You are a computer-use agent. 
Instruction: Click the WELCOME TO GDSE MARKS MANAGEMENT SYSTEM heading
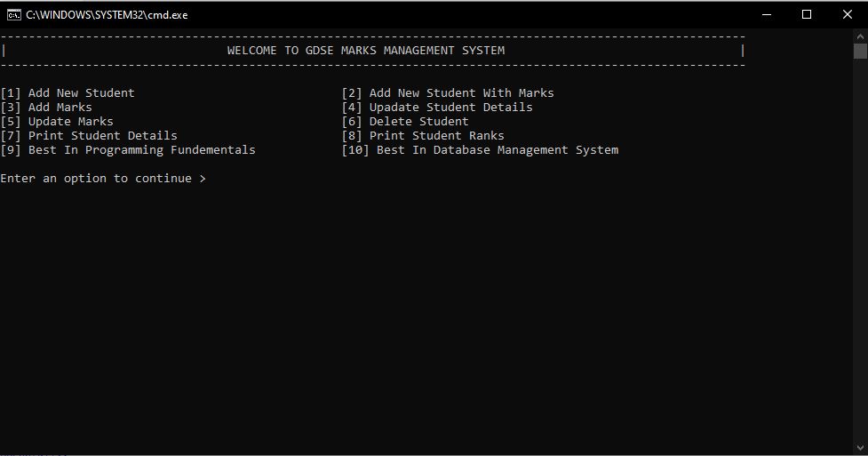366,51
